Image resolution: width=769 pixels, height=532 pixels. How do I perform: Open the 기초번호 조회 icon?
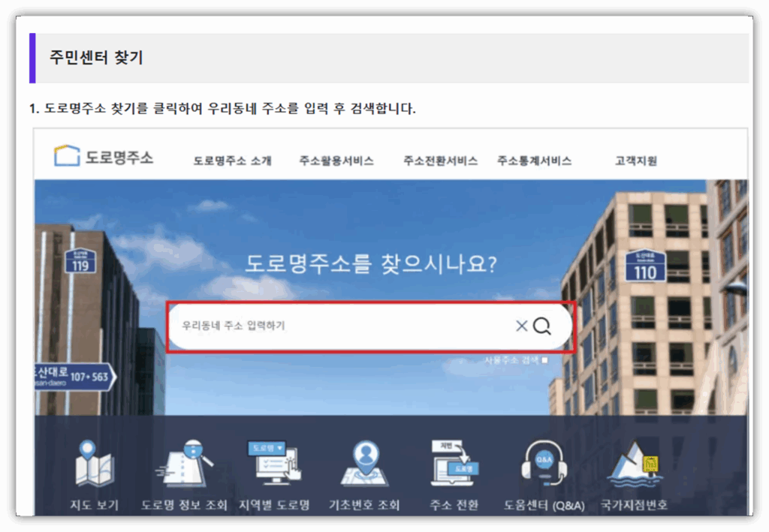[364, 464]
